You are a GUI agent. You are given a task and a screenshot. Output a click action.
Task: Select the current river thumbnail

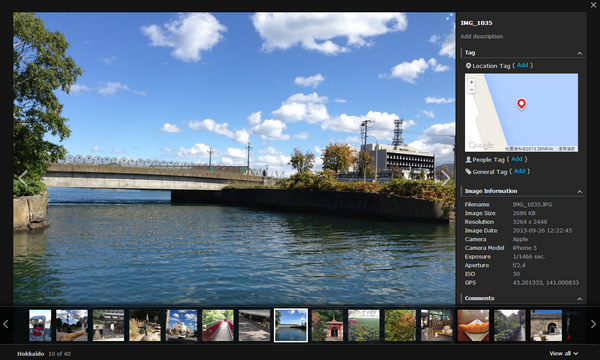(x=291, y=326)
